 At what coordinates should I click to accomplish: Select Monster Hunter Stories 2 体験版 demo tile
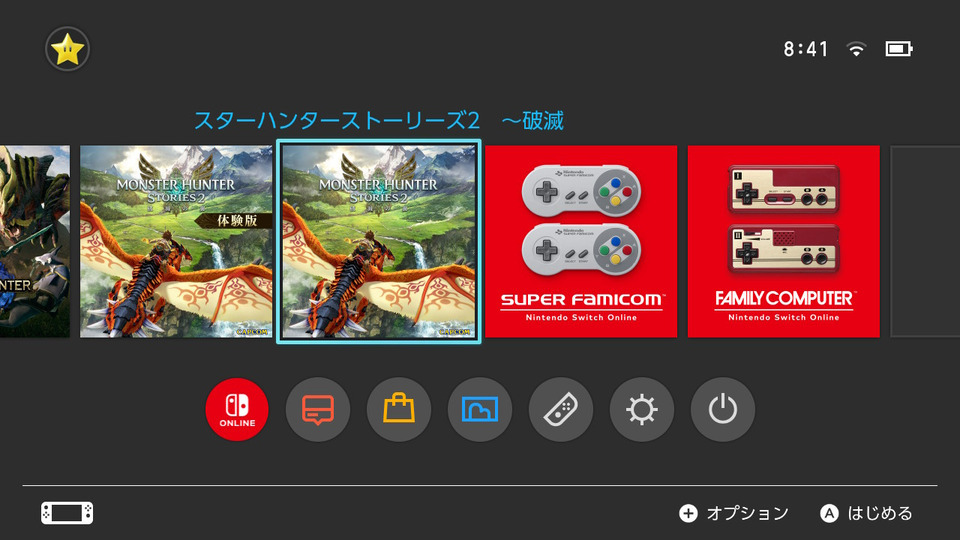click(176, 241)
